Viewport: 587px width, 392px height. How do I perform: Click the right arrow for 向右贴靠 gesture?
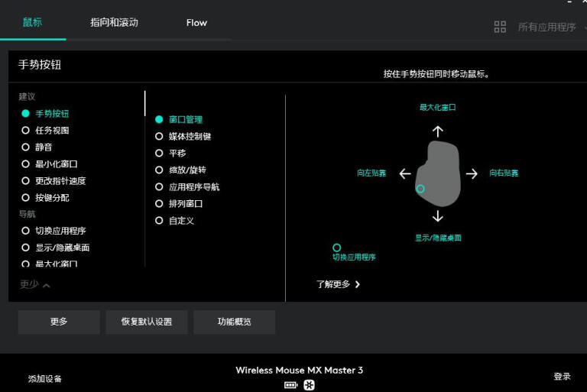point(472,173)
